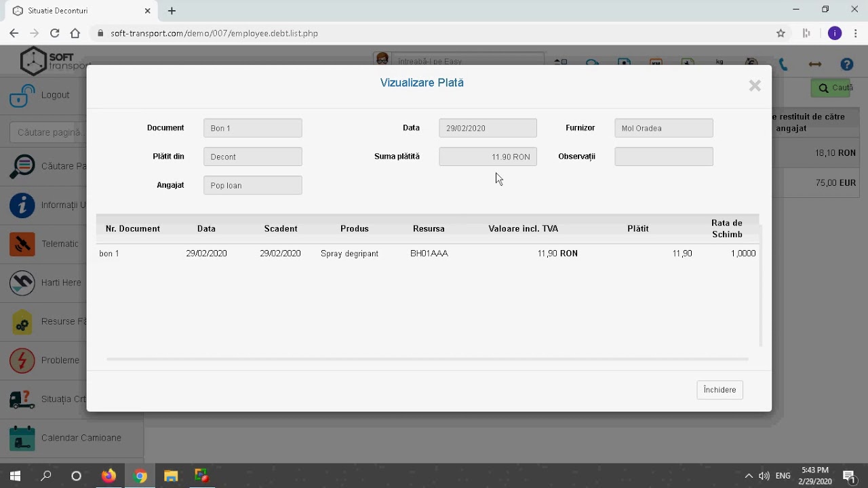Open the Chrome three-dot menu

(856, 33)
